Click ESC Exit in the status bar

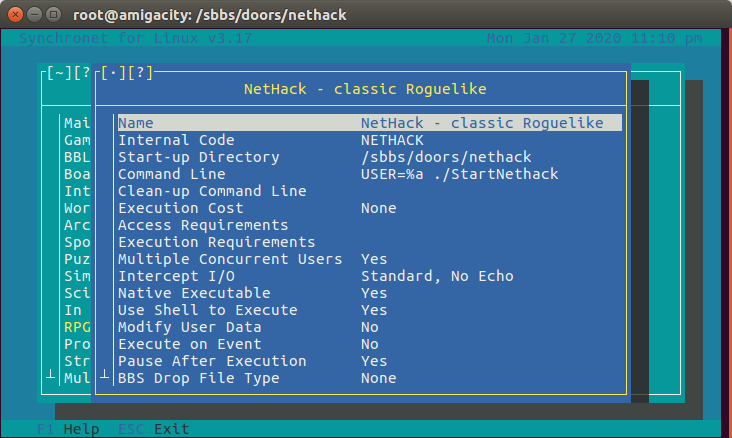click(x=154, y=429)
